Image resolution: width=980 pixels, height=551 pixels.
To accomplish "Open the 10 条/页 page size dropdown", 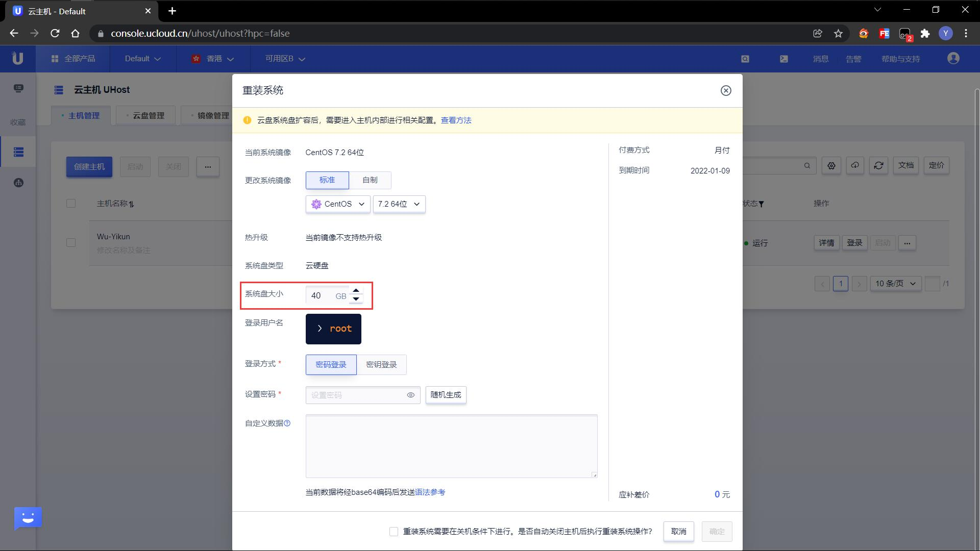I will point(895,284).
